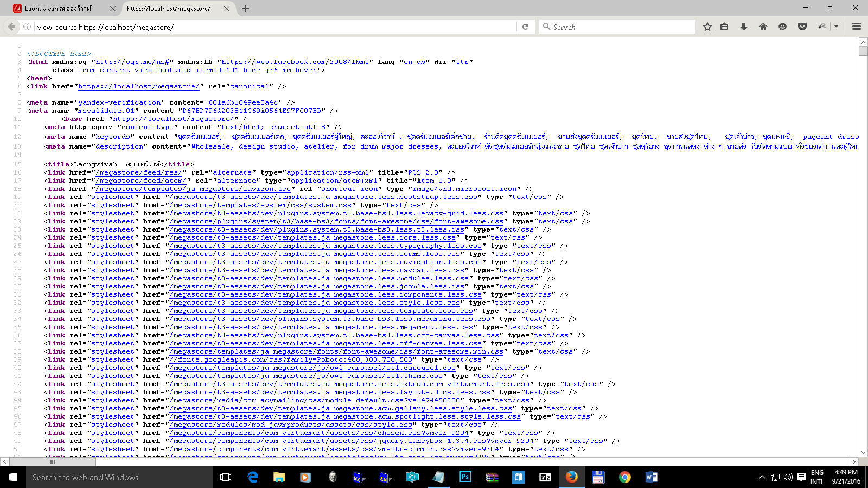Open the /megastore/feed/rss/ link
This screenshot has width=868, height=488.
pos(139,172)
